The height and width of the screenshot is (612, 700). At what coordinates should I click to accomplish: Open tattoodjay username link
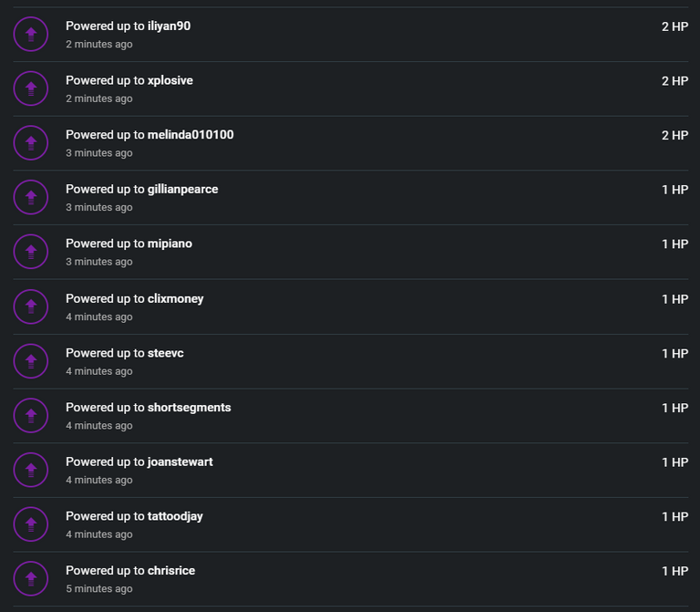[x=175, y=516]
